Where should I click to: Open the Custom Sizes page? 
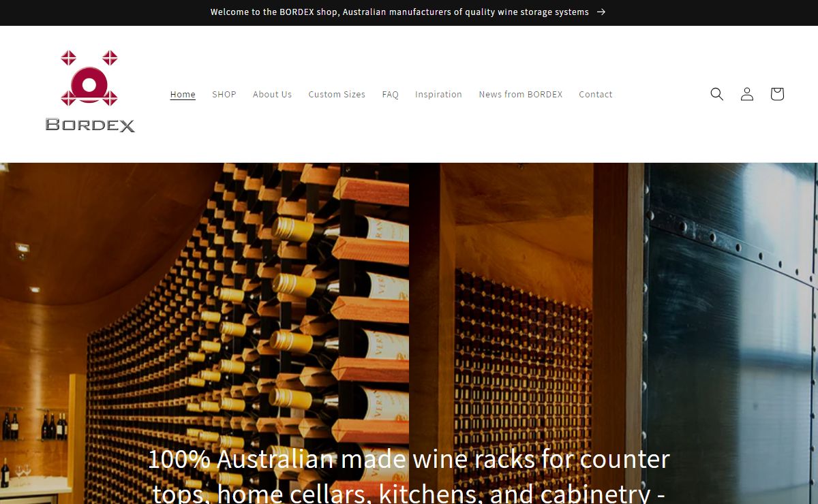[337, 95]
